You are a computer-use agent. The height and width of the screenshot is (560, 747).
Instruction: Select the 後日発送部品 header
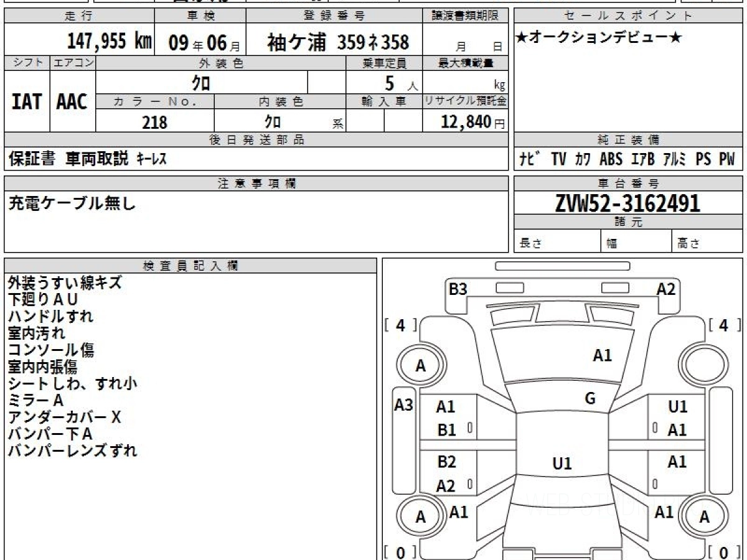coord(256,140)
